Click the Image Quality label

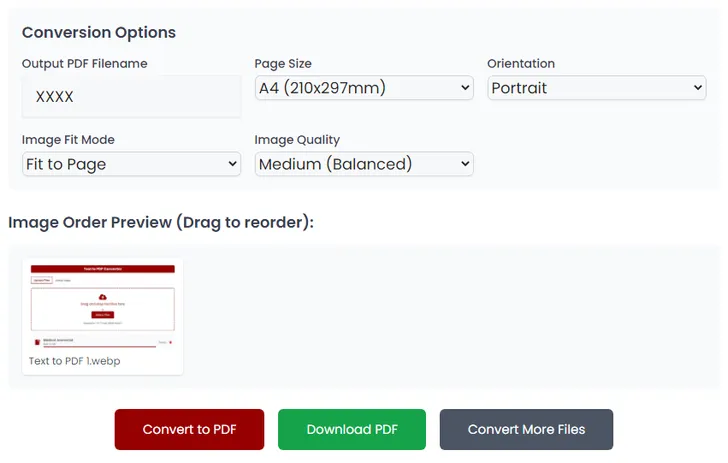[x=297, y=140]
